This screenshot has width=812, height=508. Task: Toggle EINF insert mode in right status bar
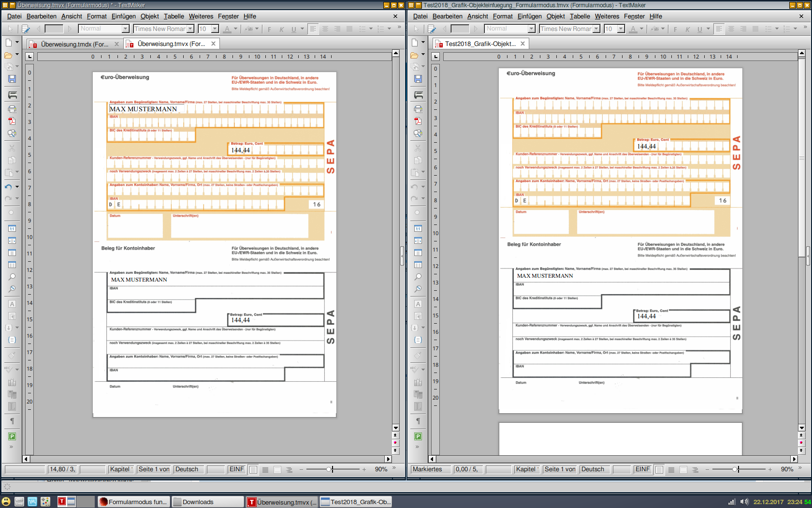642,469
